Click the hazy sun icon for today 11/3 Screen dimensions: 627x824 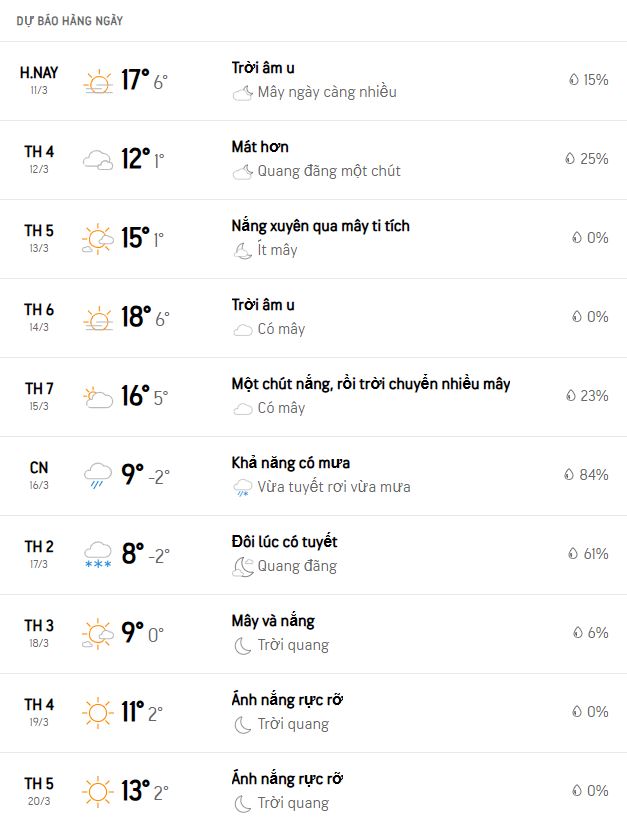click(x=98, y=82)
